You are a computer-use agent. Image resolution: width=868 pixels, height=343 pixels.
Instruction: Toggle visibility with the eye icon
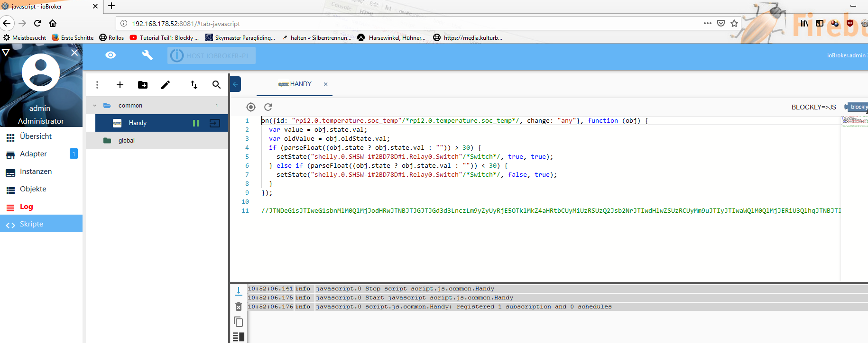[x=111, y=55]
